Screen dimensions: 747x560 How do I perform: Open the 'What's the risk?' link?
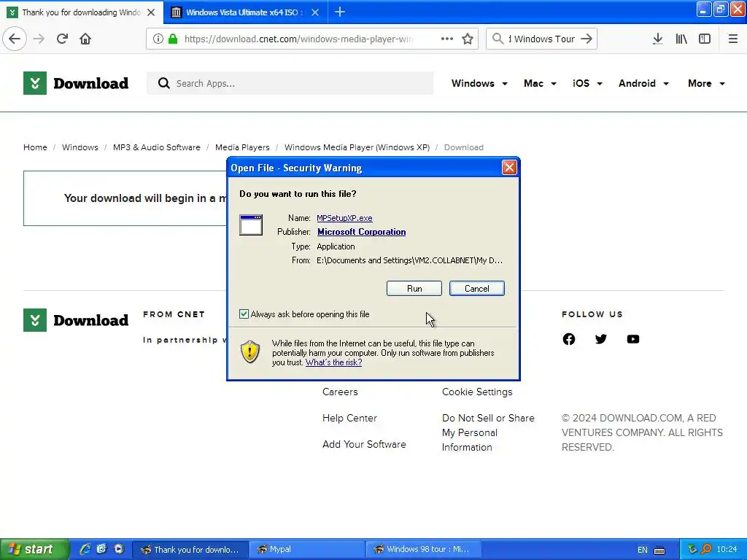pyautogui.click(x=333, y=362)
